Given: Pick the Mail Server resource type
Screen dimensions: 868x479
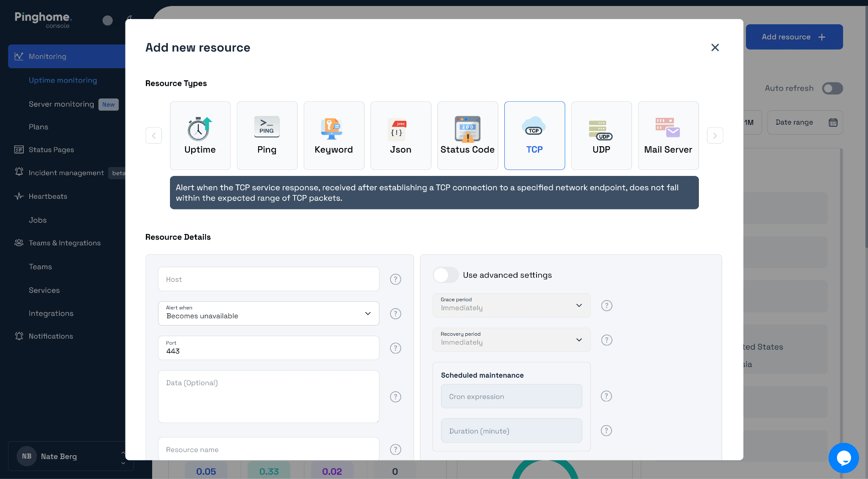Looking at the screenshot, I should tap(668, 136).
